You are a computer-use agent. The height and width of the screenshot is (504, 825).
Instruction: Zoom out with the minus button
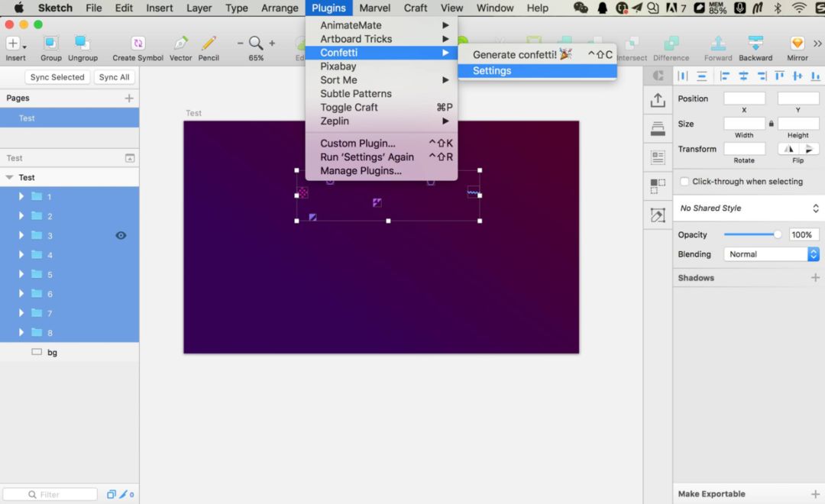coord(240,43)
